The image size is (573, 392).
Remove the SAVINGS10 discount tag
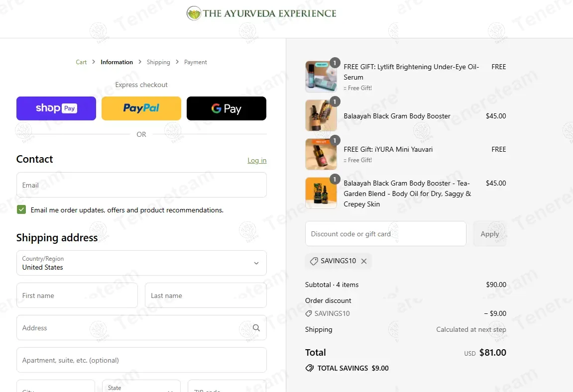pos(364,261)
